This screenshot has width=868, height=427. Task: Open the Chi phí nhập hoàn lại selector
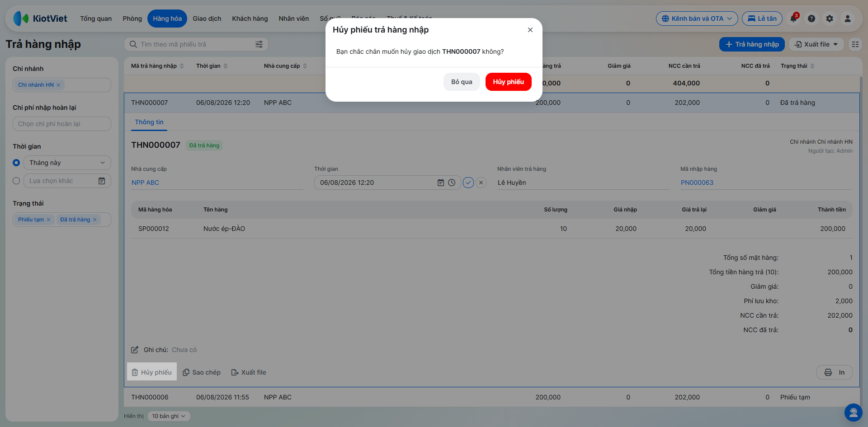tap(62, 124)
